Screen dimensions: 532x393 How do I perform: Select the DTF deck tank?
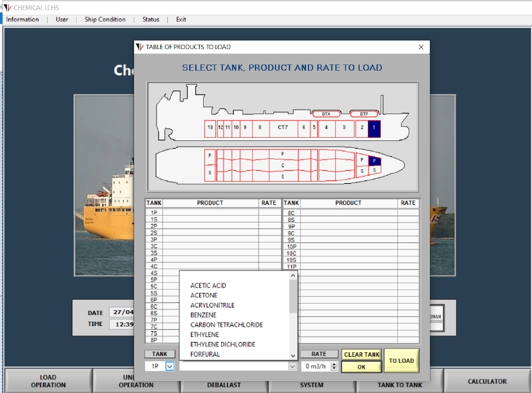364,114
